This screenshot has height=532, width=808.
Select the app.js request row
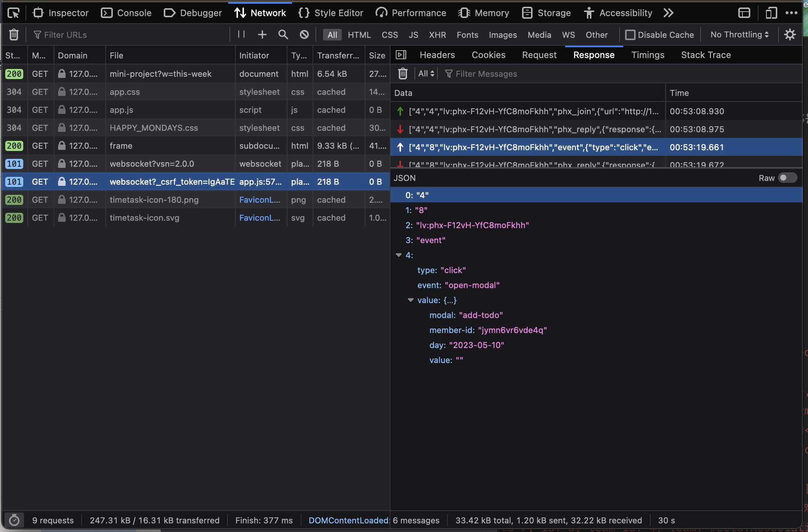click(x=196, y=110)
